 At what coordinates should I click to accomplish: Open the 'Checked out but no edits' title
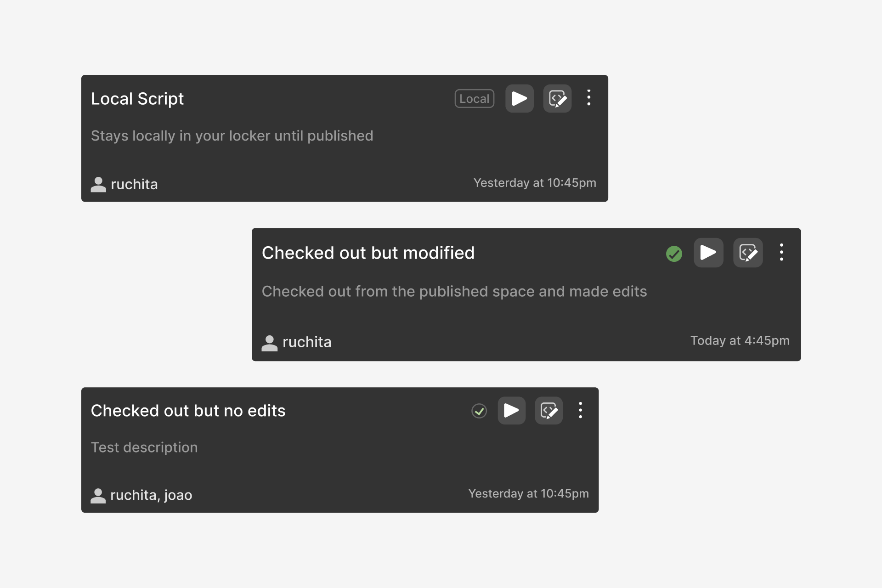tap(188, 411)
